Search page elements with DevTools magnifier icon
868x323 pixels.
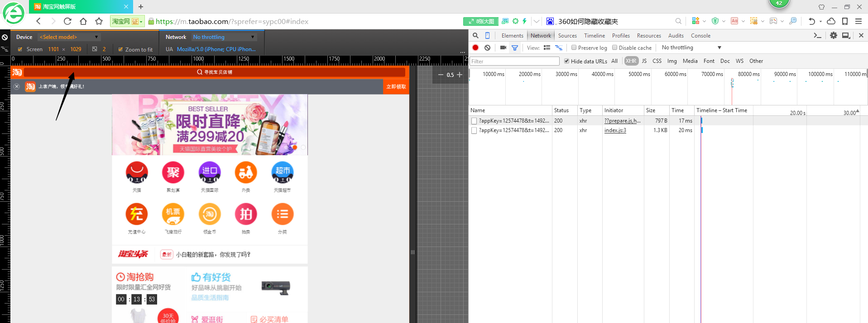(x=475, y=36)
